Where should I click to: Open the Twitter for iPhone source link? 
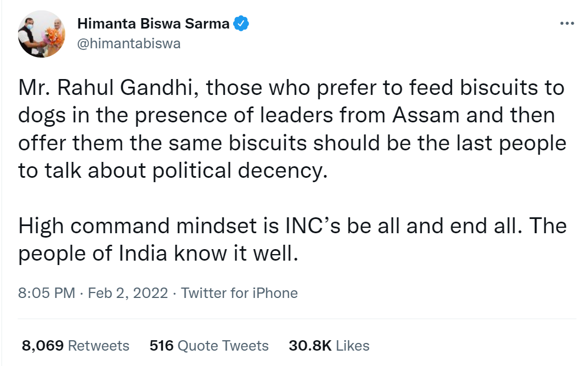pos(239,293)
